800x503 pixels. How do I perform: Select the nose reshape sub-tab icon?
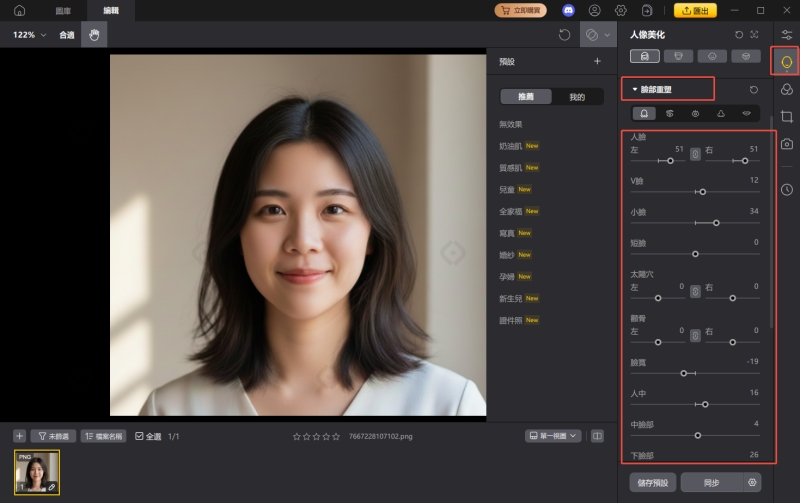(x=721, y=114)
